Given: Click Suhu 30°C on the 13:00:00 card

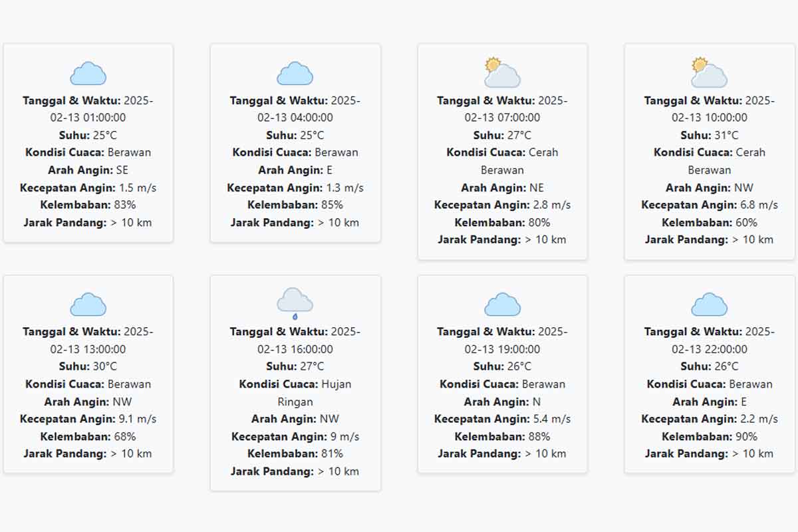Looking at the screenshot, I should pyautogui.click(x=88, y=366).
